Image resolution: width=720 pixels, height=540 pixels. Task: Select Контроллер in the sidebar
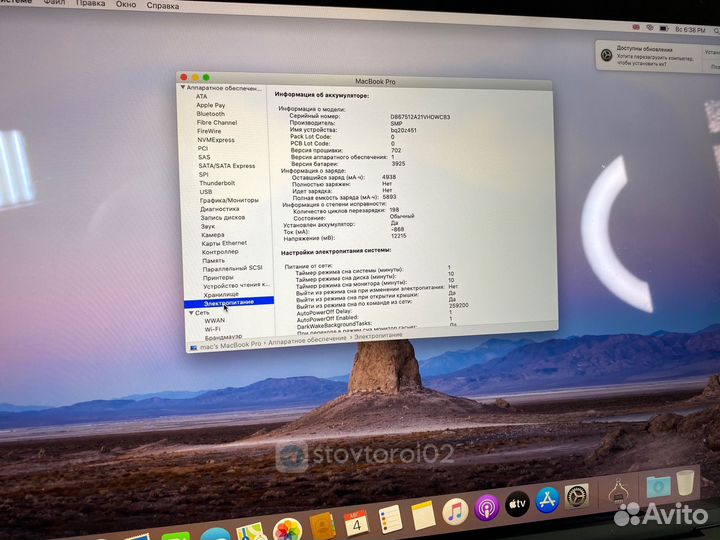pyautogui.click(x=220, y=252)
